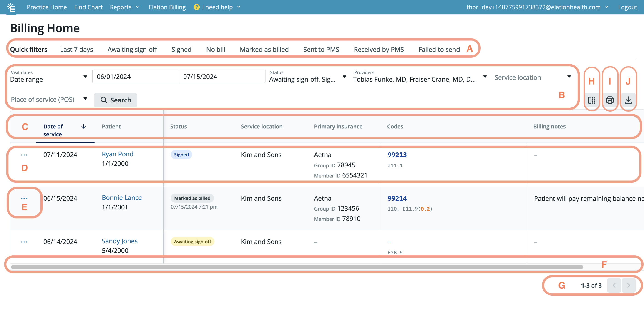Screen dimensions: 644x329
Task: Go to next results page arrow
Action: click(629, 285)
